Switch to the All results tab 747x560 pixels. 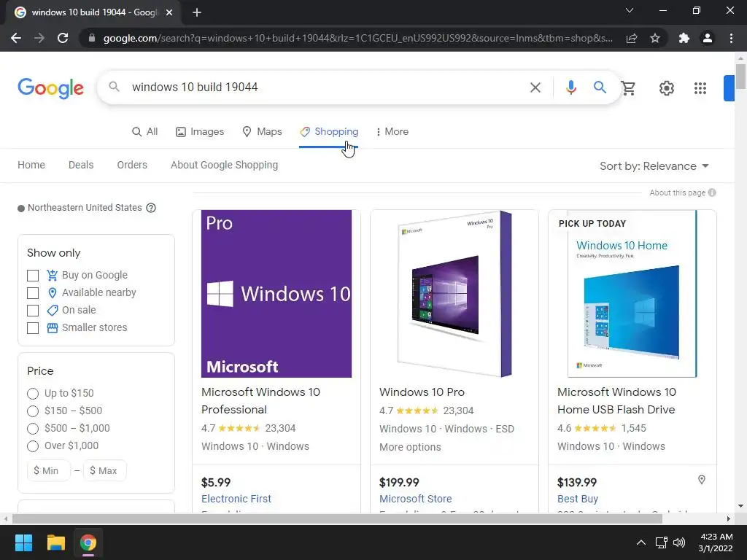145,131
